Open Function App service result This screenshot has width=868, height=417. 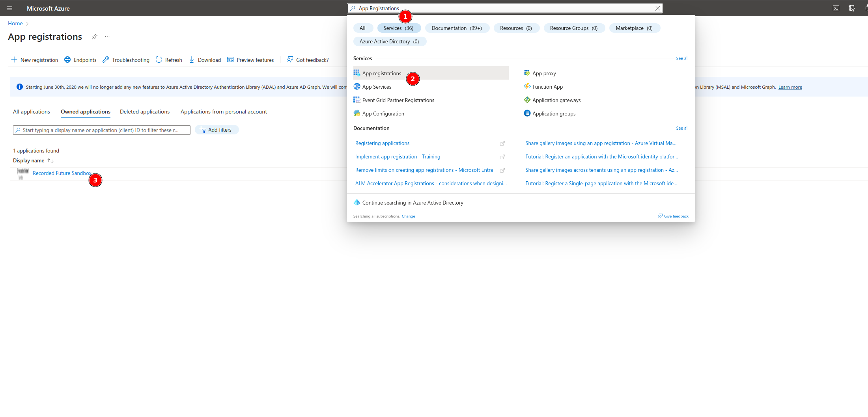point(547,87)
